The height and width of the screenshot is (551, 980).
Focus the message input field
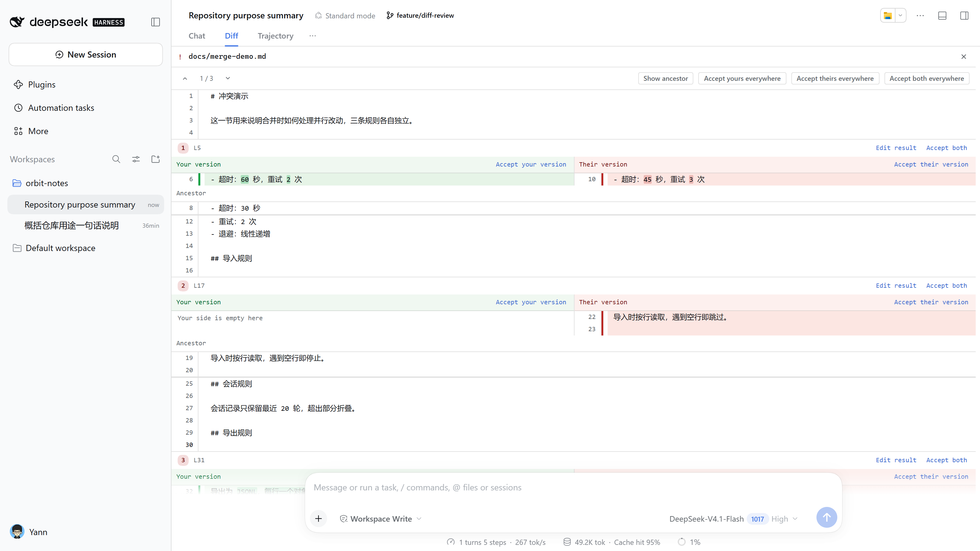573,488
